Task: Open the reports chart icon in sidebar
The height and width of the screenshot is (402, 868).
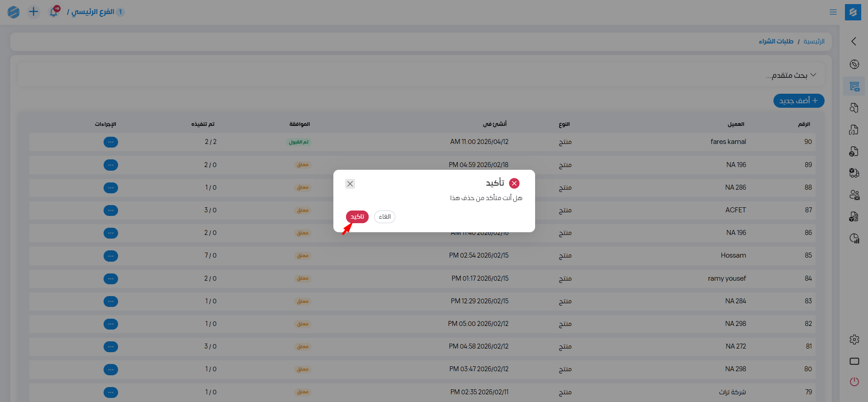Action: tap(854, 239)
